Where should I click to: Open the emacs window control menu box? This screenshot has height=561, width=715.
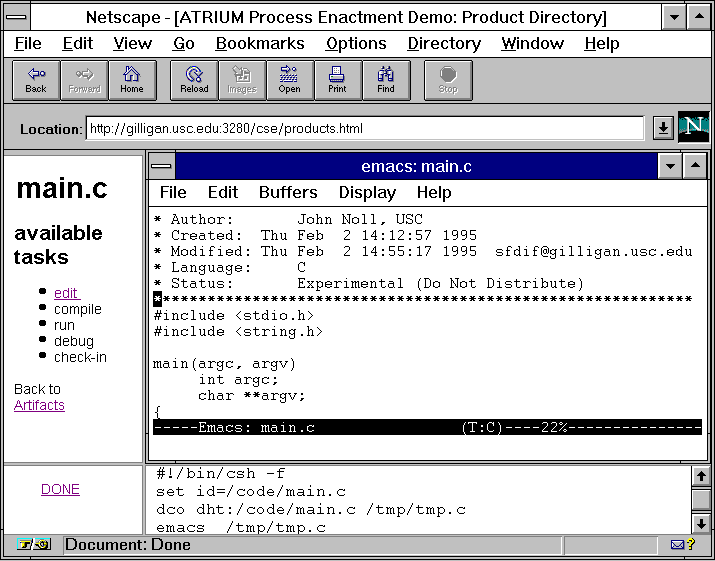pyautogui.click(x=161, y=166)
